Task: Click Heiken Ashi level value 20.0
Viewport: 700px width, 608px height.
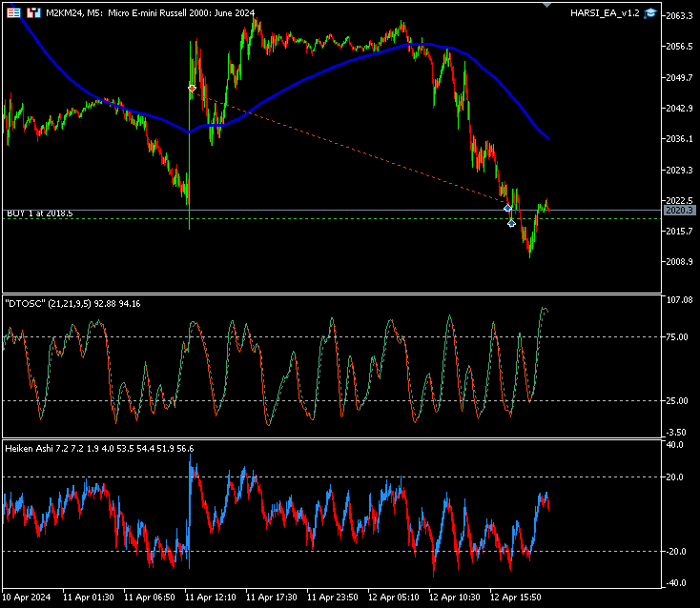Action: [x=674, y=477]
